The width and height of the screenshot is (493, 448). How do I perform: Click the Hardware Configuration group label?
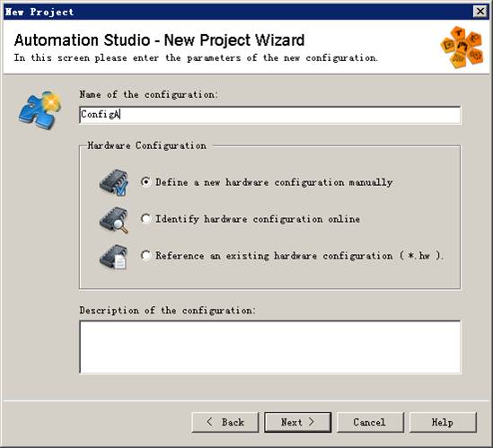pos(147,145)
